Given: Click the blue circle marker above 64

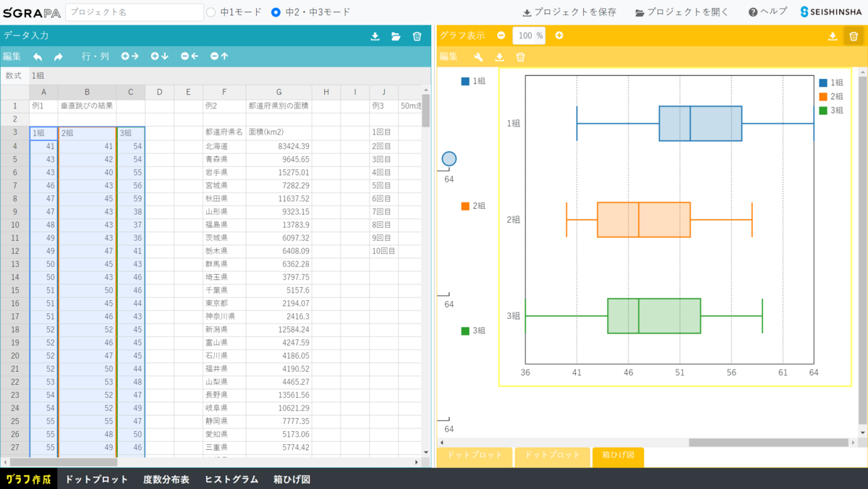Looking at the screenshot, I should [448, 158].
